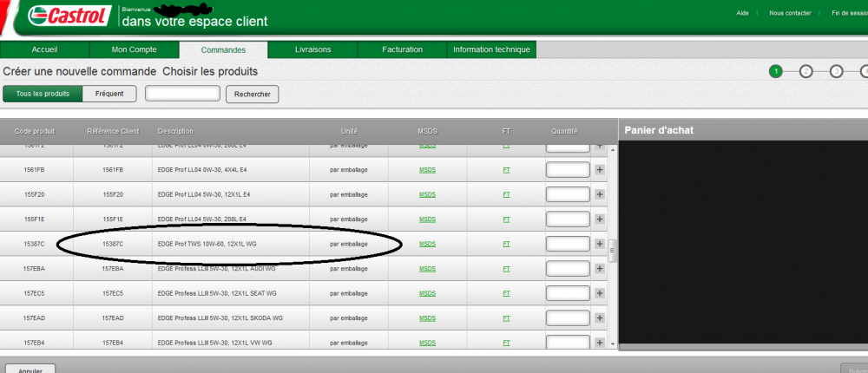Open the Aide link
This screenshot has height=373, width=868.
click(x=743, y=13)
